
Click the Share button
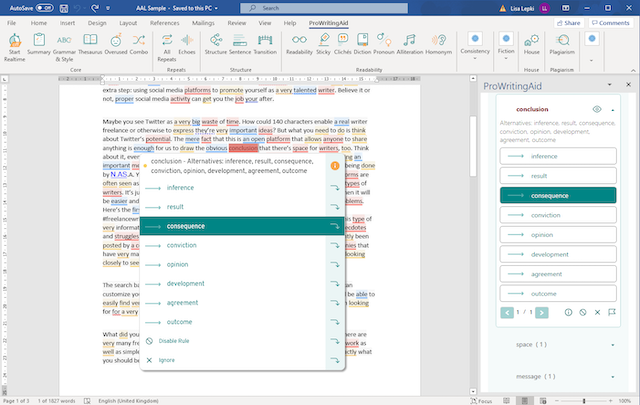click(x=569, y=23)
